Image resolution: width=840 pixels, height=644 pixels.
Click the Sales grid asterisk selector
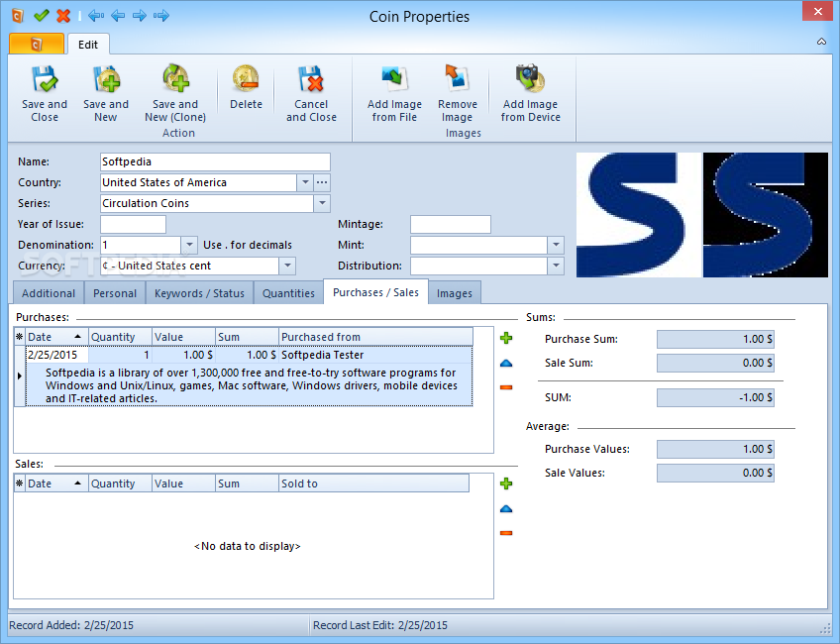20,483
